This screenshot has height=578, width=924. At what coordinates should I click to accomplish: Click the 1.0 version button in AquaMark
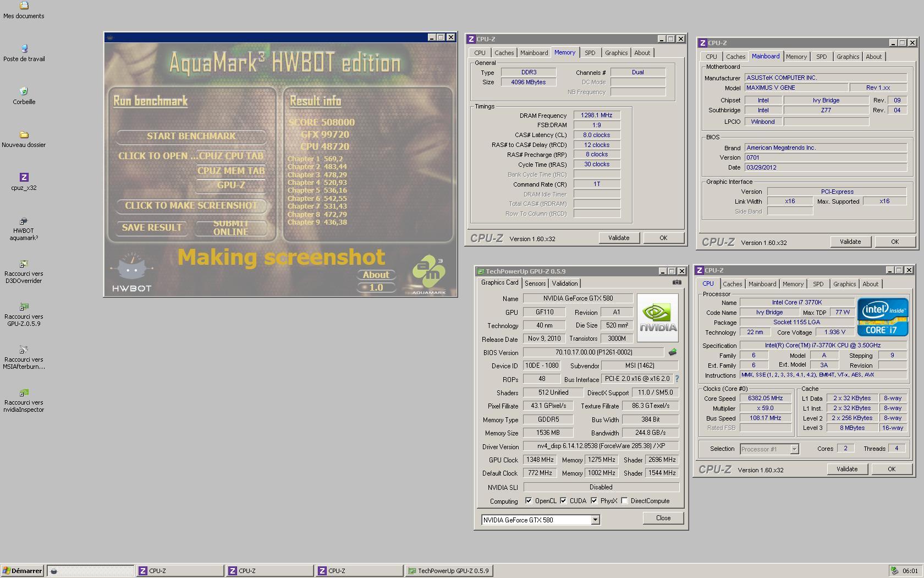(376, 287)
